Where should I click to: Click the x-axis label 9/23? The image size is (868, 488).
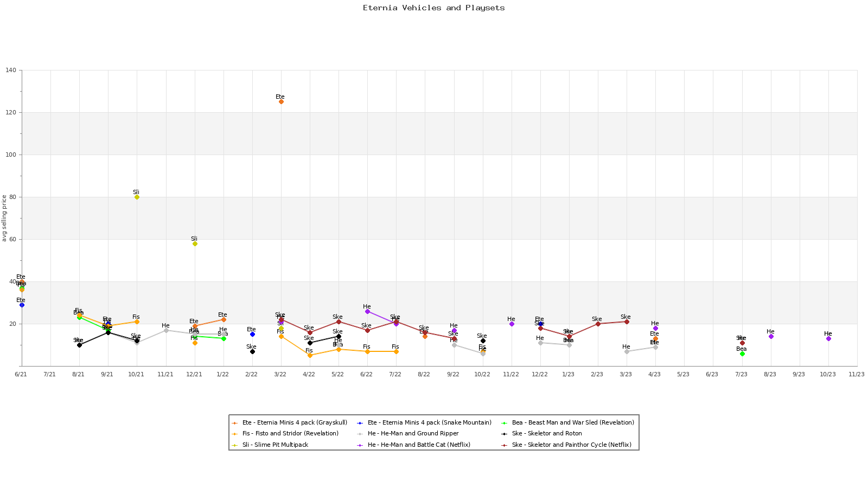(799, 374)
